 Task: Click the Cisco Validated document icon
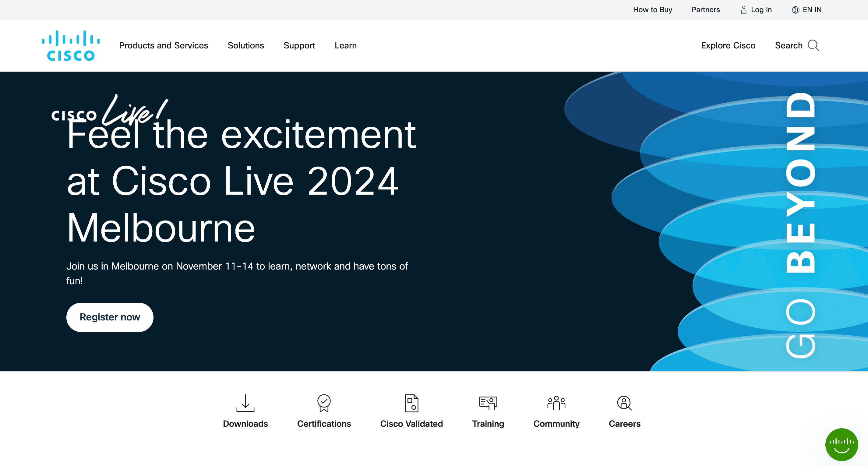[x=411, y=403]
